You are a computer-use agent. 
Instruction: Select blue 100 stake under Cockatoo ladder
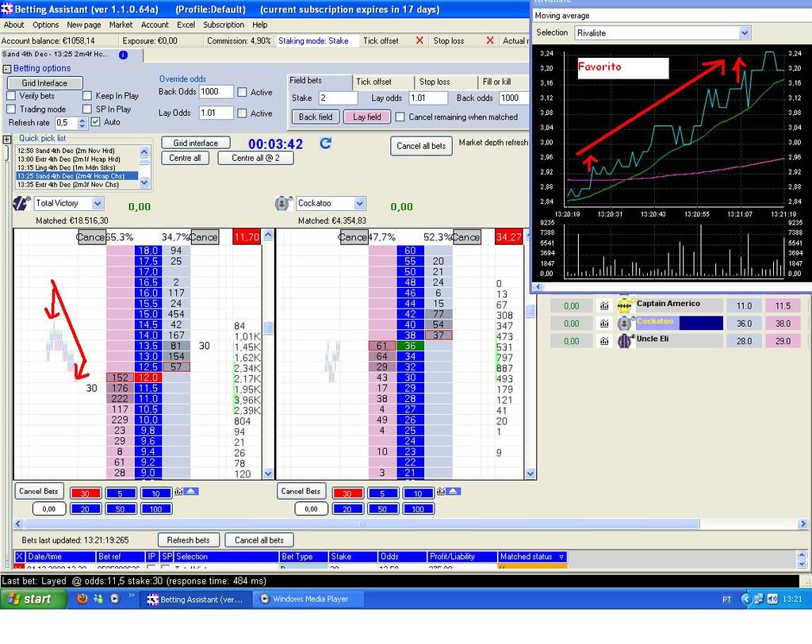point(418,509)
